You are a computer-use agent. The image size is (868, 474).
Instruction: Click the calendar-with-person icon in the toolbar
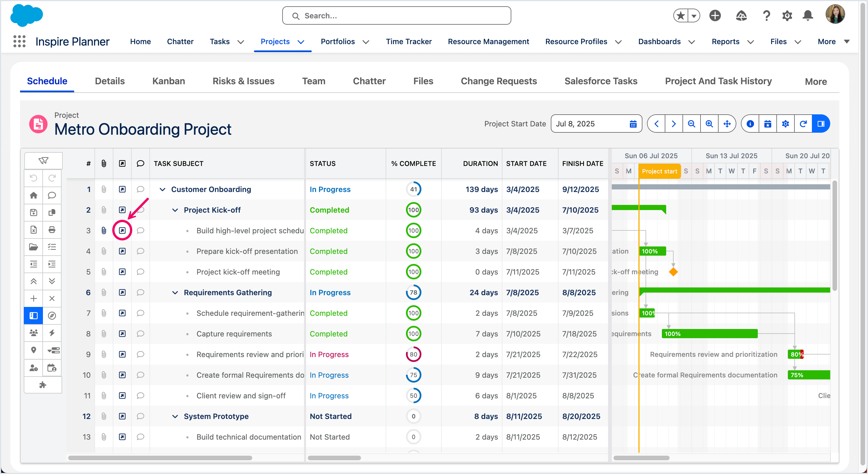(x=52, y=367)
